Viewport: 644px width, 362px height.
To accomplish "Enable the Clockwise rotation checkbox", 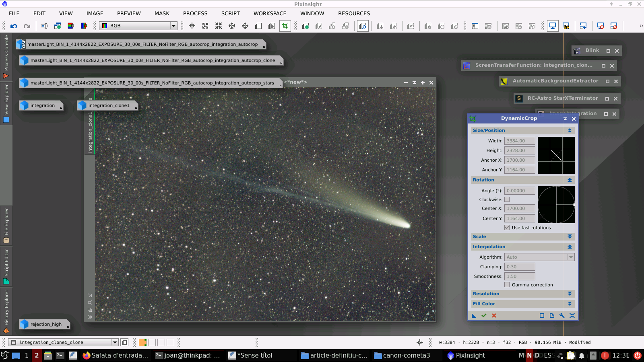I will (x=507, y=200).
